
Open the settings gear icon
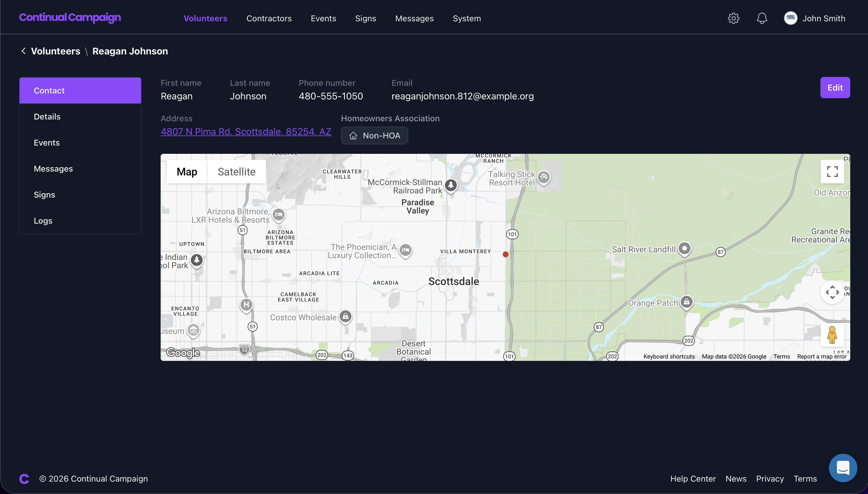(733, 18)
